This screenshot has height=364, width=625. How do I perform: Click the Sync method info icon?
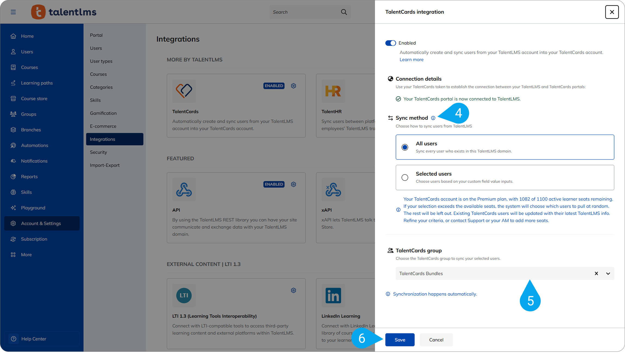(x=433, y=118)
